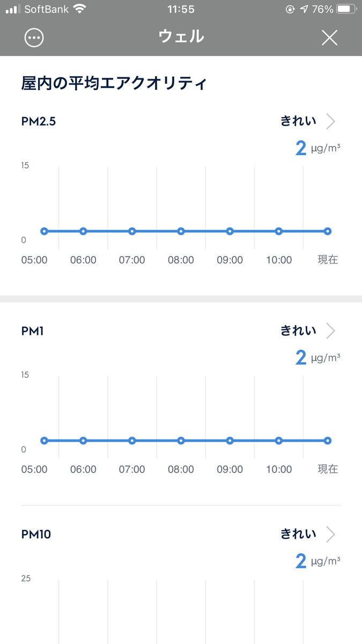Close the ウェル air quality screen
Viewport: 362px width, 644px height.
329,38
